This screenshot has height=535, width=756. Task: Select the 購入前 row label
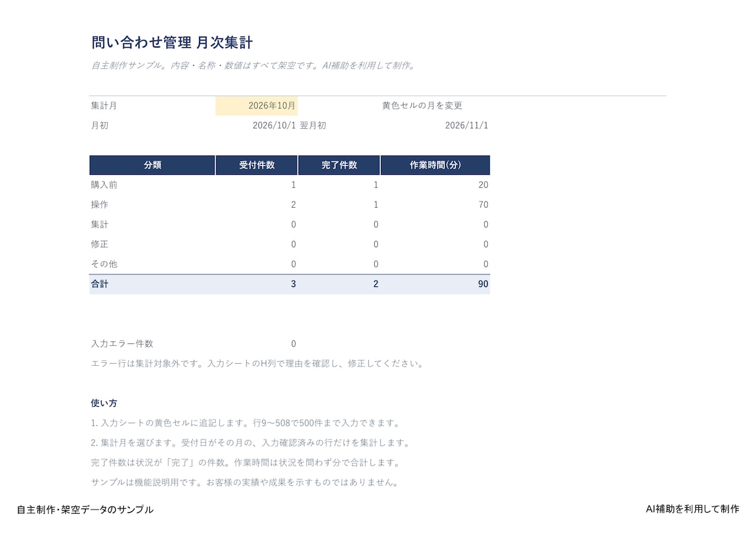click(104, 185)
